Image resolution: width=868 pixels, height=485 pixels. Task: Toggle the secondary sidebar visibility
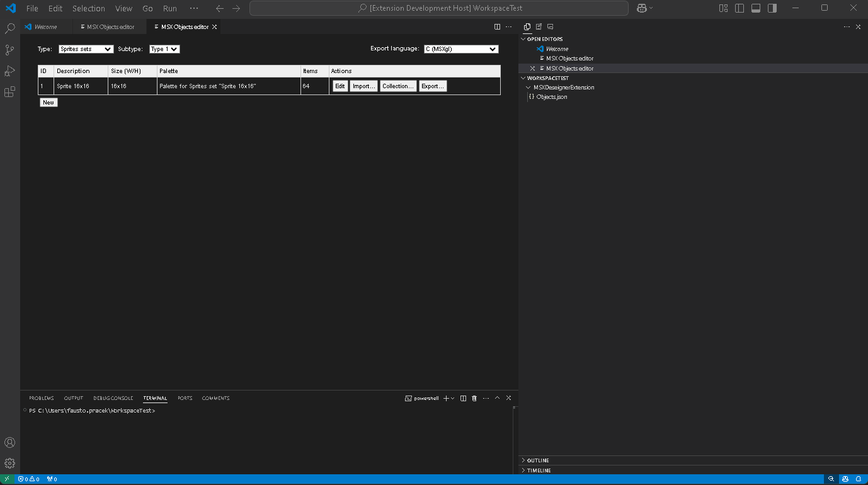[772, 8]
